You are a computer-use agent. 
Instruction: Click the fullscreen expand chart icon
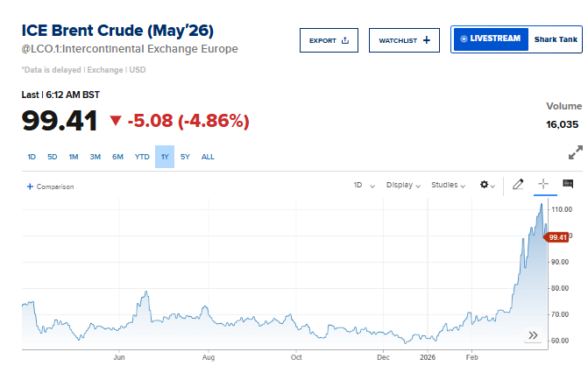[x=576, y=152]
